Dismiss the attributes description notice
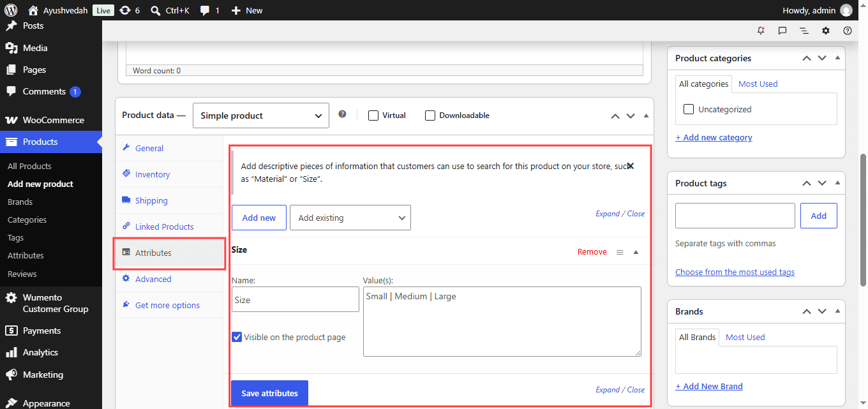Viewport: 868px width, 409px height. (x=631, y=166)
